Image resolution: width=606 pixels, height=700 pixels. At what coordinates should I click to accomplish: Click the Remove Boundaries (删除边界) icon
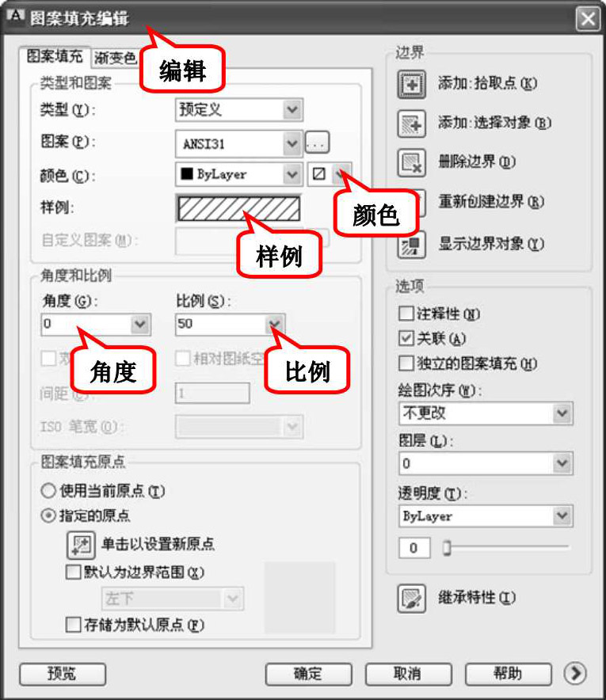pos(411,163)
